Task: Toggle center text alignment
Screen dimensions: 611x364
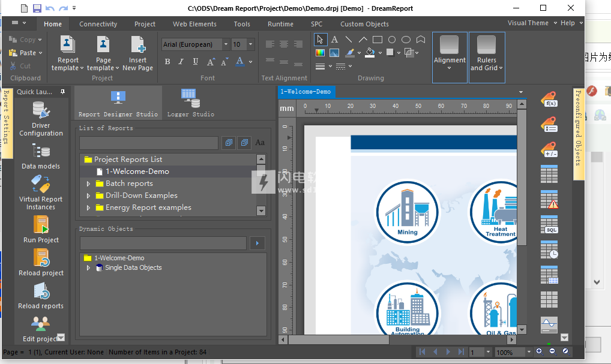Action: point(284,44)
